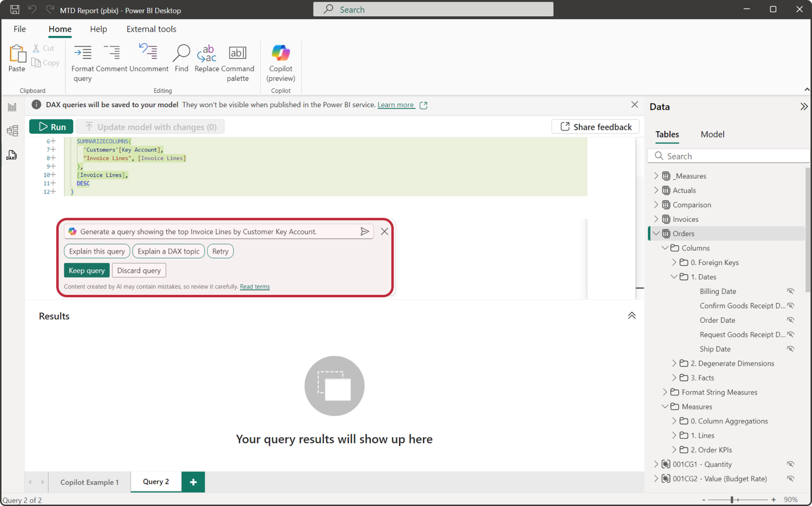Collapse the 1. Dates folder
This screenshot has width=812, height=506.
click(673, 276)
